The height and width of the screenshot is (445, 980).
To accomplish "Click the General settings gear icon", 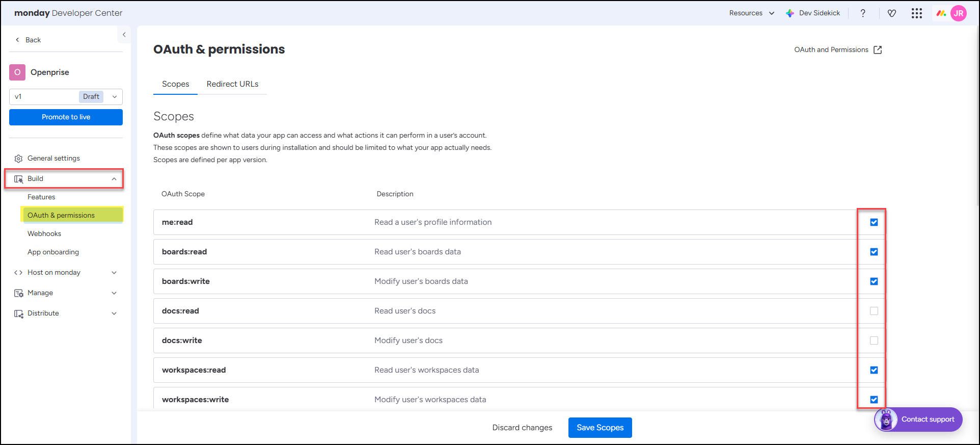I will point(18,159).
